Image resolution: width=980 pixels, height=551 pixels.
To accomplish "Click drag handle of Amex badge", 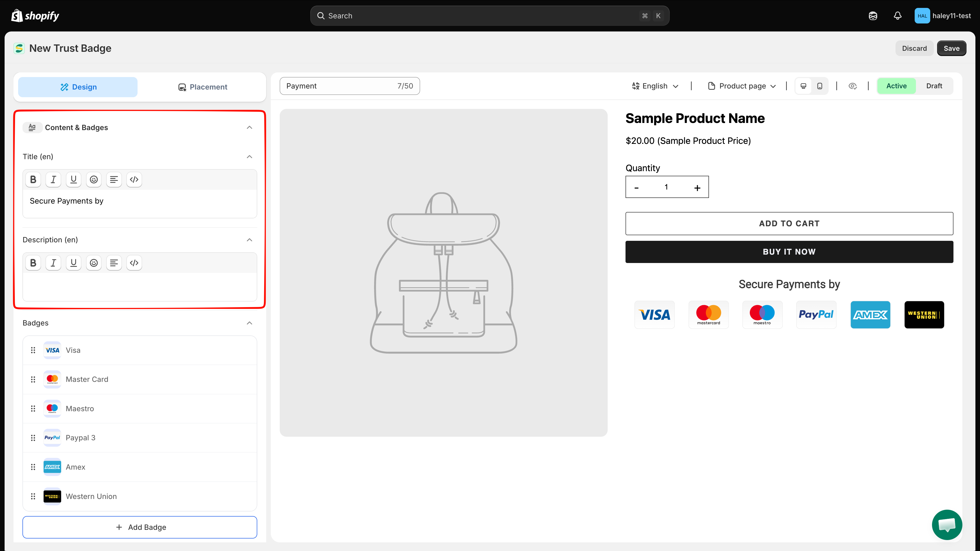I will tap(33, 467).
